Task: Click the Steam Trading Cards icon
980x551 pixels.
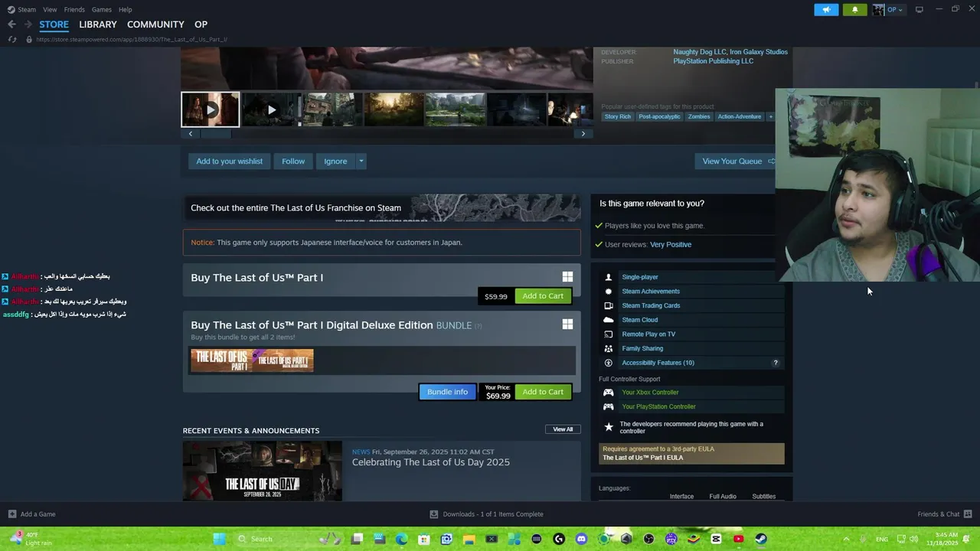Action: coord(609,305)
